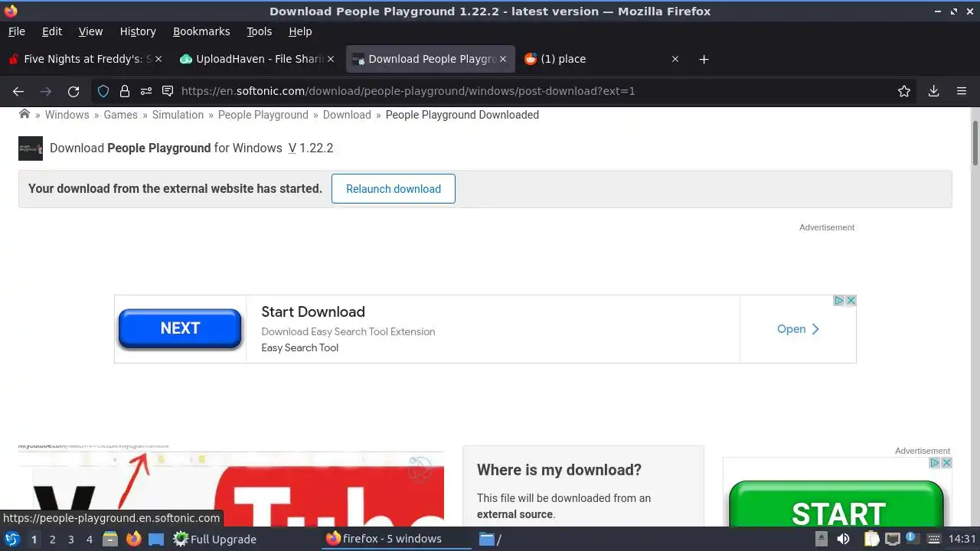Image resolution: width=980 pixels, height=551 pixels.
Task: Click the green START ad button
Action: click(x=838, y=504)
